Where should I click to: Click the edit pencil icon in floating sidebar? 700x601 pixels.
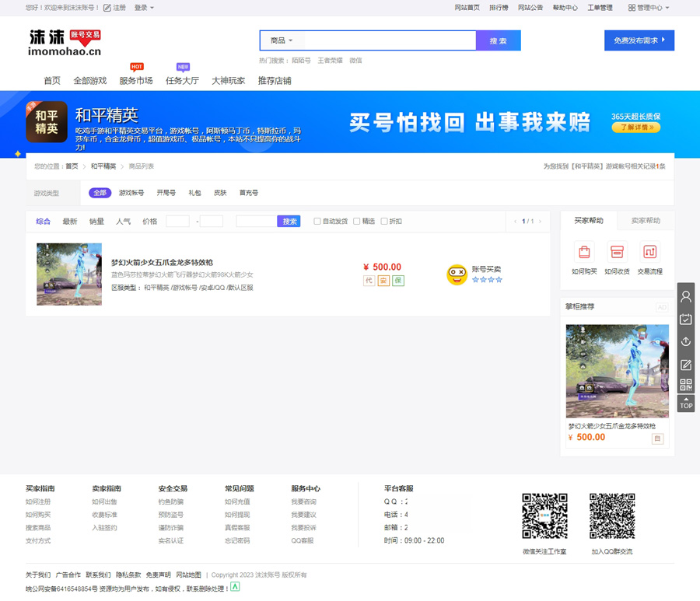click(x=686, y=364)
